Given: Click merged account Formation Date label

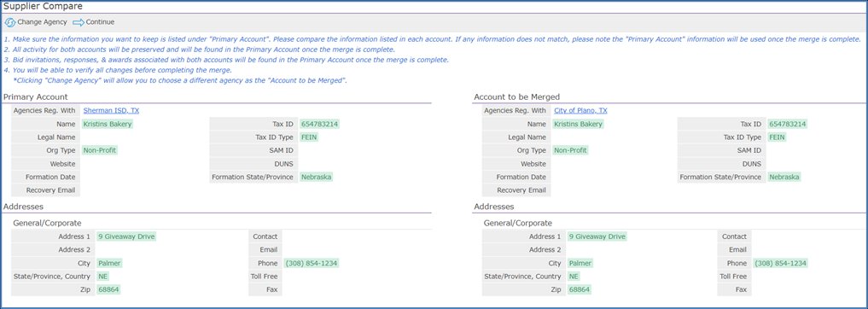Looking at the screenshot, I should click(x=521, y=178).
